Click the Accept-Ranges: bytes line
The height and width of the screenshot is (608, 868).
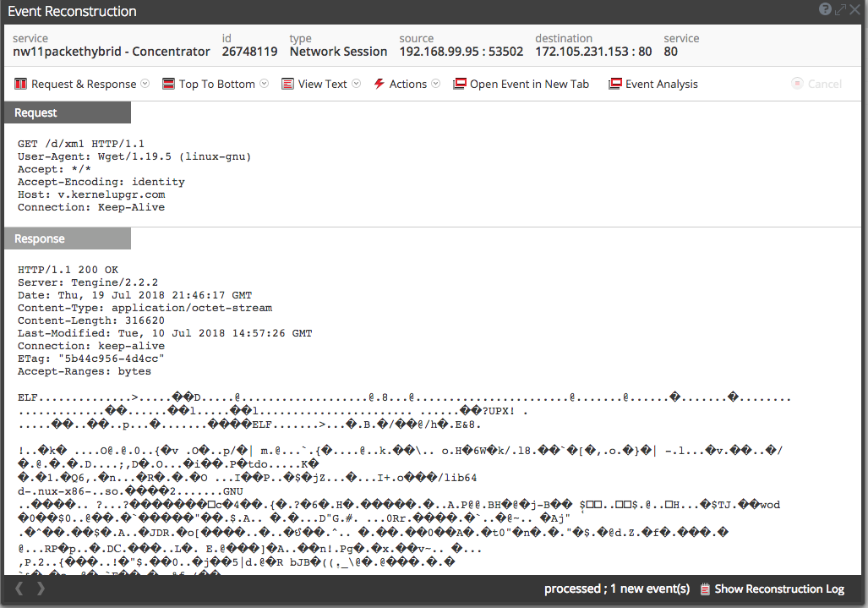point(85,372)
